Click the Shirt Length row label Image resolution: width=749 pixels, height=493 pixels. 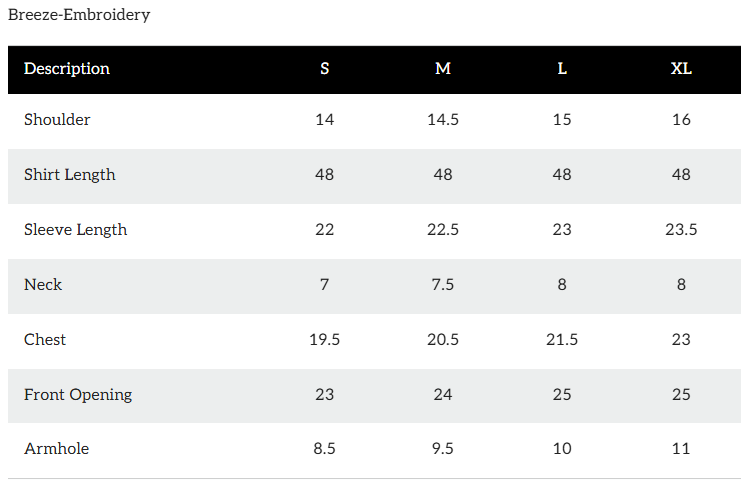[x=70, y=175]
